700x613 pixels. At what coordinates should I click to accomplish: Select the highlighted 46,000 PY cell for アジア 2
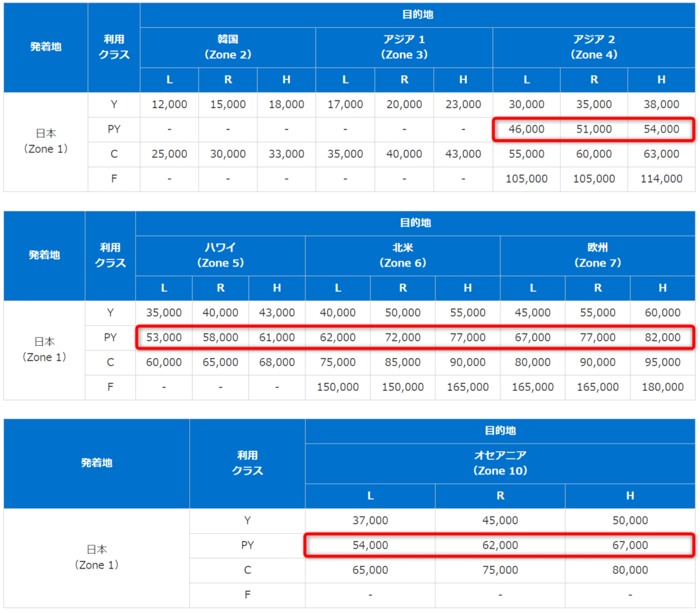click(526, 129)
